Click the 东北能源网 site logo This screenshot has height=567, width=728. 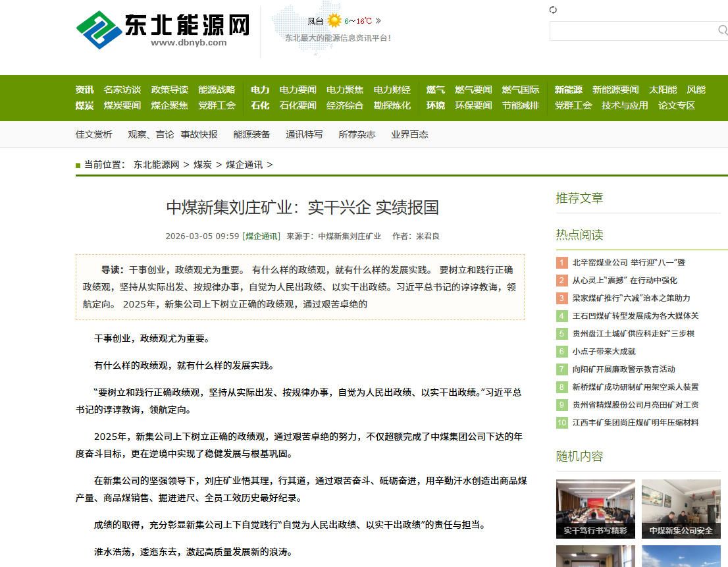pyautogui.click(x=163, y=30)
